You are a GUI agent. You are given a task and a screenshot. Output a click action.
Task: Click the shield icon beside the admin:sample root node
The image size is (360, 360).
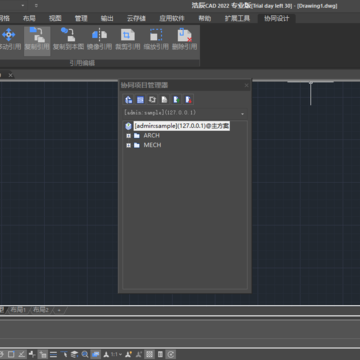[x=128, y=126]
